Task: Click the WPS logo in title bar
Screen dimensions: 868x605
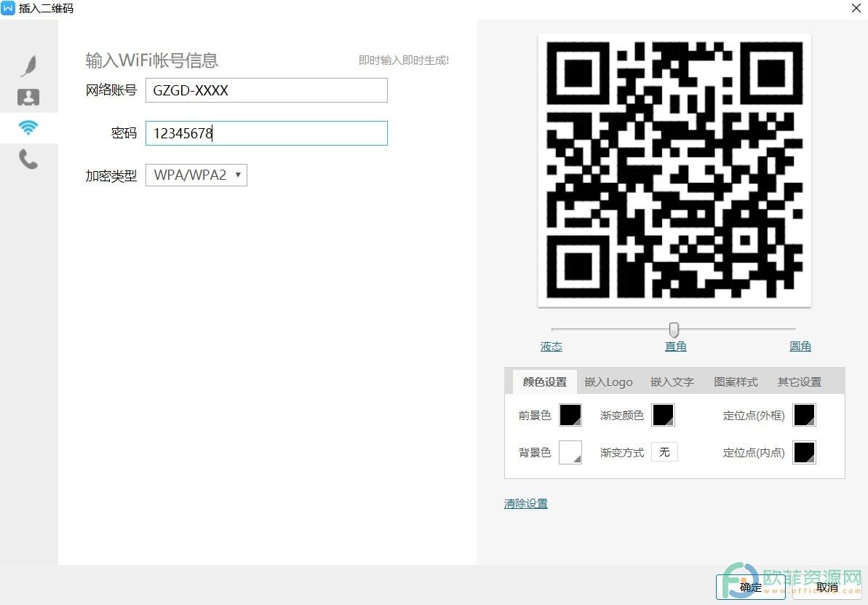Action: point(8,8)
